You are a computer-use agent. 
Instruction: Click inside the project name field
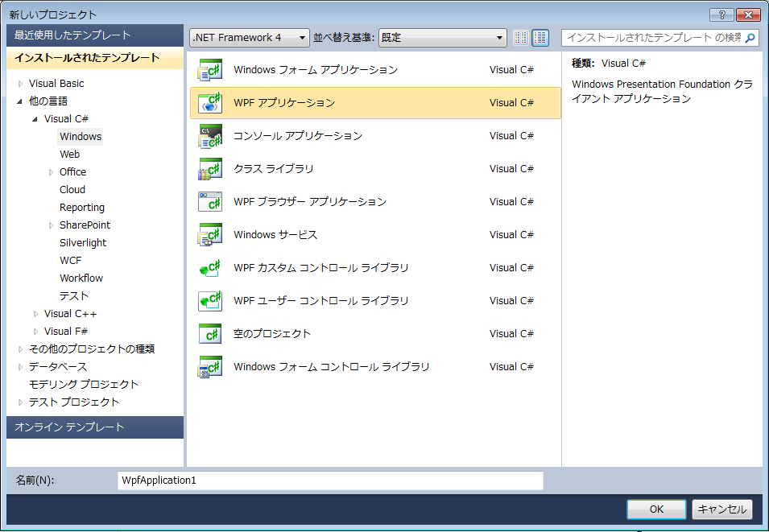[330, 480]
